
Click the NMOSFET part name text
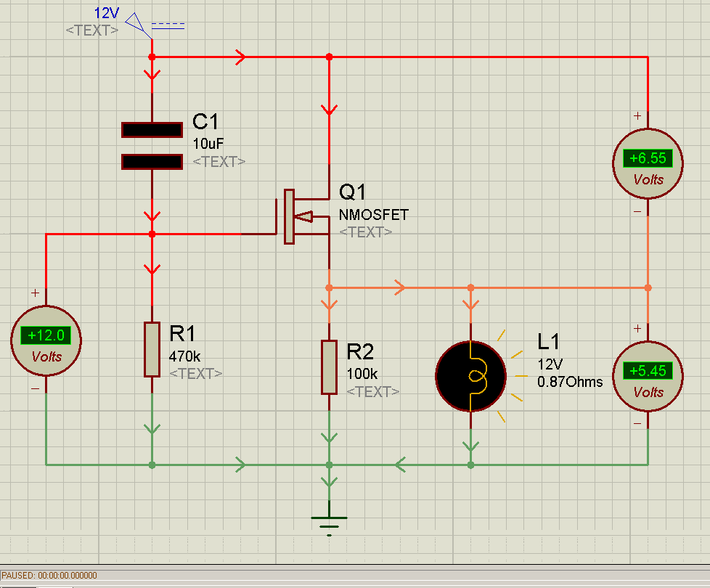[374, 215]
